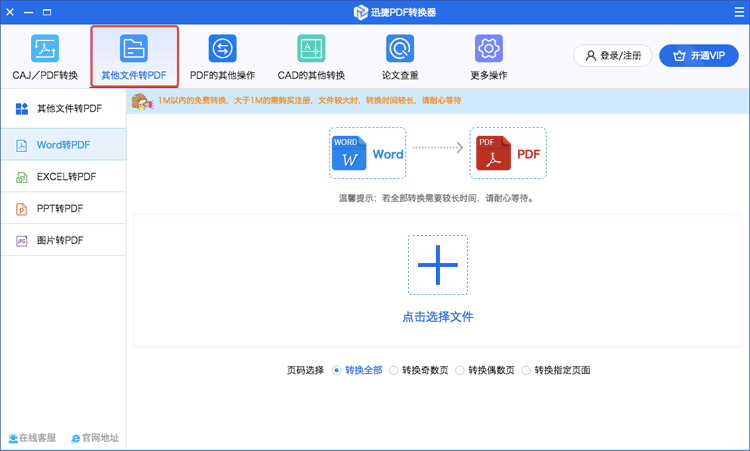Select Word转PDF in sidebar
750x451 pixels.
64,144
